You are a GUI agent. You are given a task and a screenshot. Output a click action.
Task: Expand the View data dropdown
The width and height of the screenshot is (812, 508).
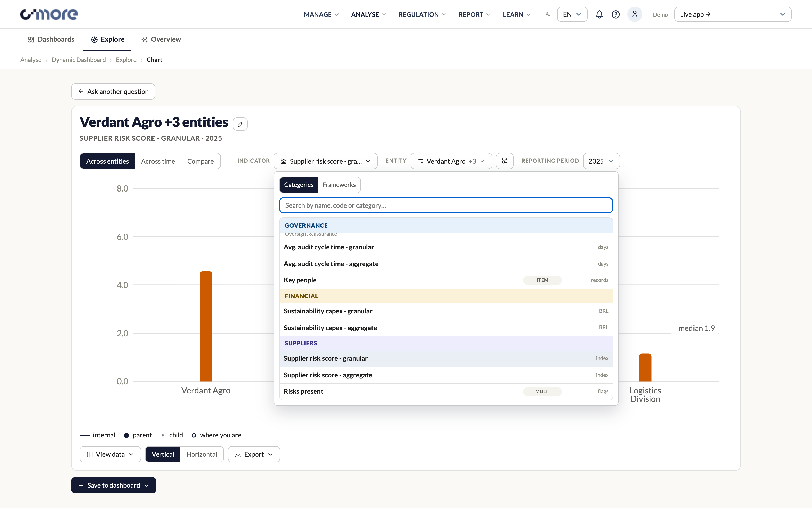pyautogui.click(x=110, y=454)
